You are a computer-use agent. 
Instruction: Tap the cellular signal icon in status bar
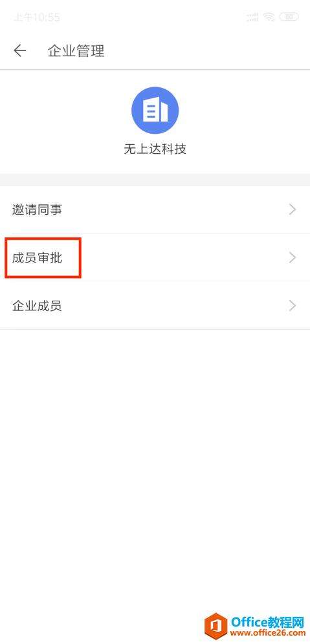pyautogui.click(x=252, y=17)
